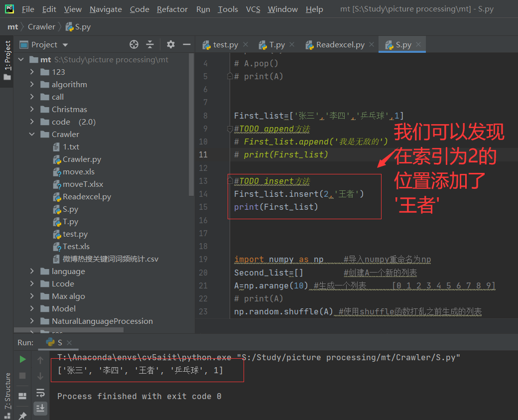Click the Collapse All icon in Project panel

(x=150, y=44)
